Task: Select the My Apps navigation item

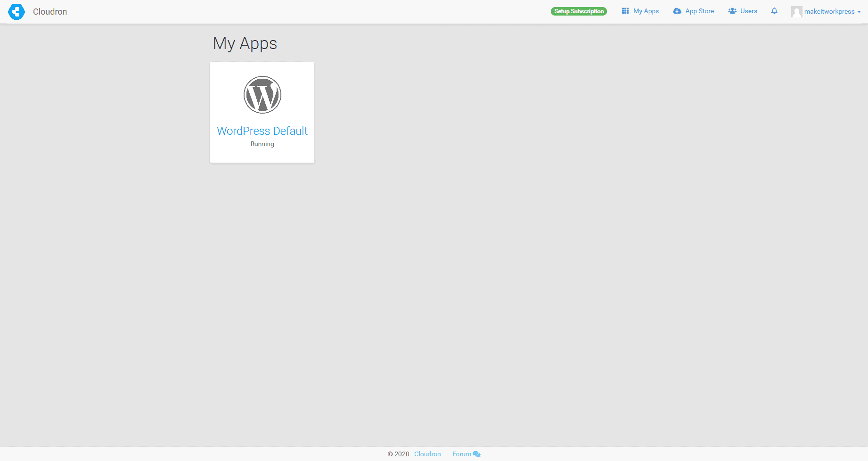Action: click(x=646, y=10)
